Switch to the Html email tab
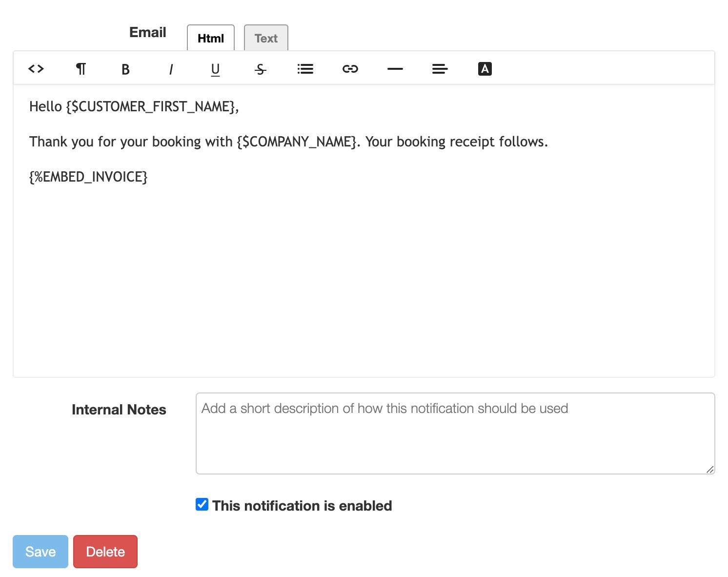Screen dimensions: 728x577 point(211,38)
